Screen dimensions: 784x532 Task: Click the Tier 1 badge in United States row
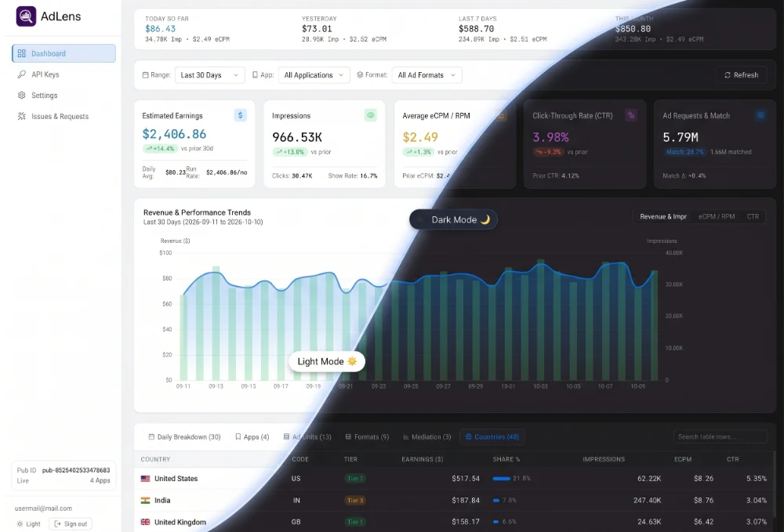click(355, 479)
